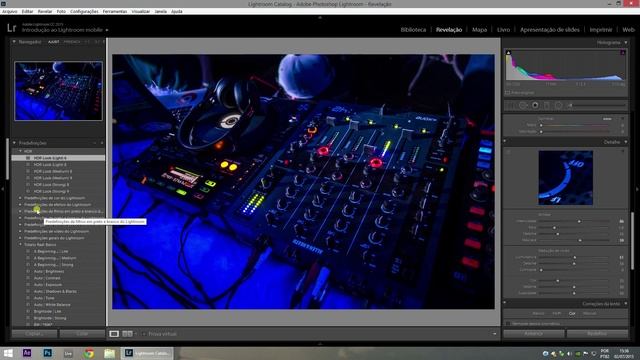
Task: Open toolbar options dropdown arrow
Action: coord(495,334)
